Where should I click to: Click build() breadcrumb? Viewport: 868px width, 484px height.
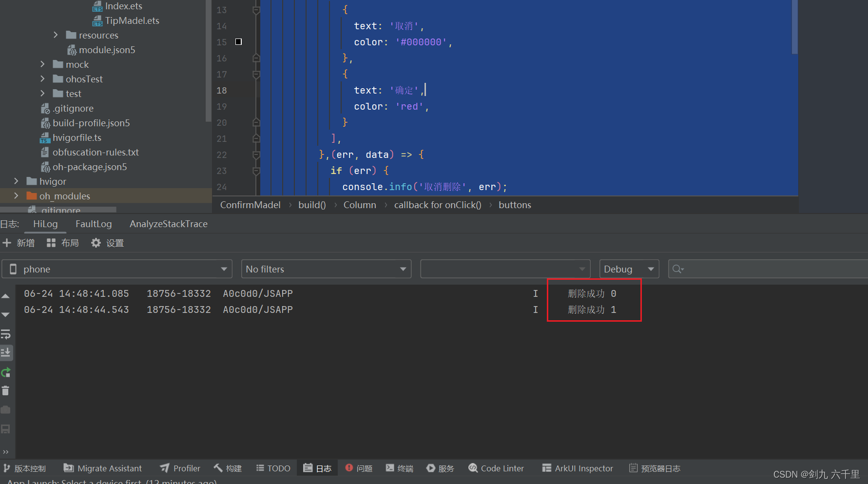pyautogui.click(x=312, y=205)
